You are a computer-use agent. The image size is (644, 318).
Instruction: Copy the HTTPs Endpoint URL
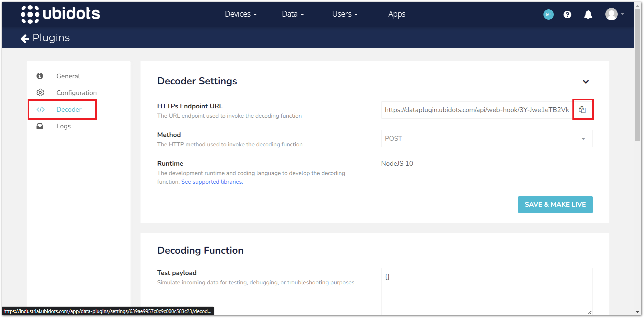pos(582,110)
